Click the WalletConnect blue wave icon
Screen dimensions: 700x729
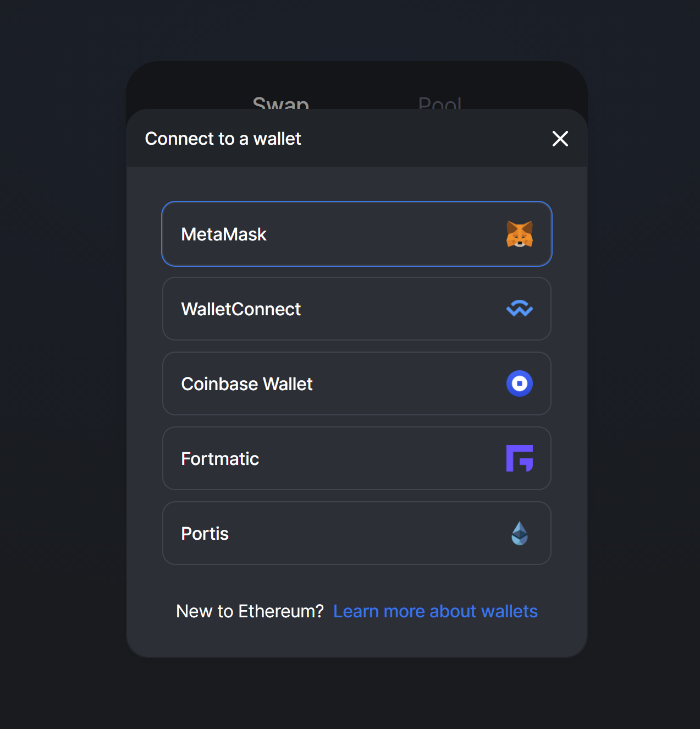tap(520, 309)
